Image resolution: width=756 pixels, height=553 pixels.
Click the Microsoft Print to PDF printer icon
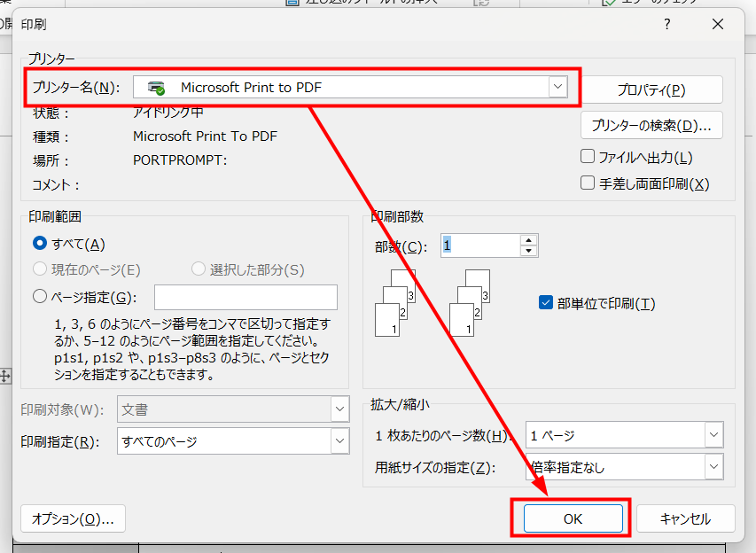click(156, 88)
